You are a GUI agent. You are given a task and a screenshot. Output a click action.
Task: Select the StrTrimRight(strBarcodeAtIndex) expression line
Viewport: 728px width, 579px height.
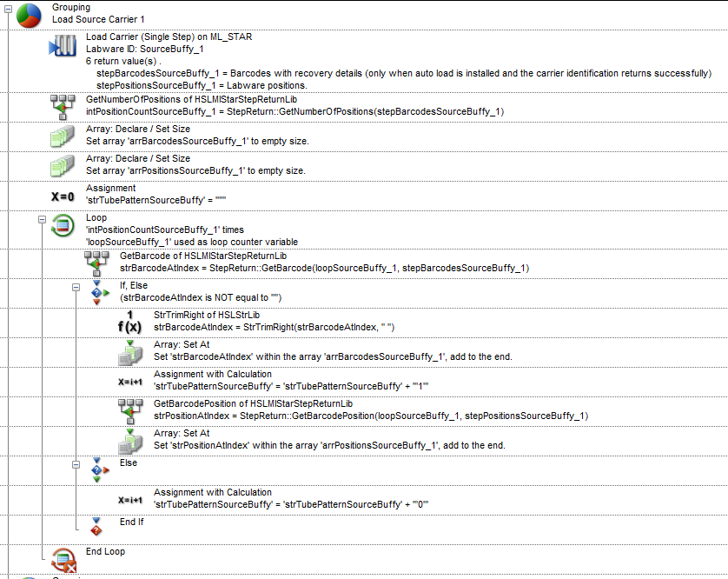274,327
